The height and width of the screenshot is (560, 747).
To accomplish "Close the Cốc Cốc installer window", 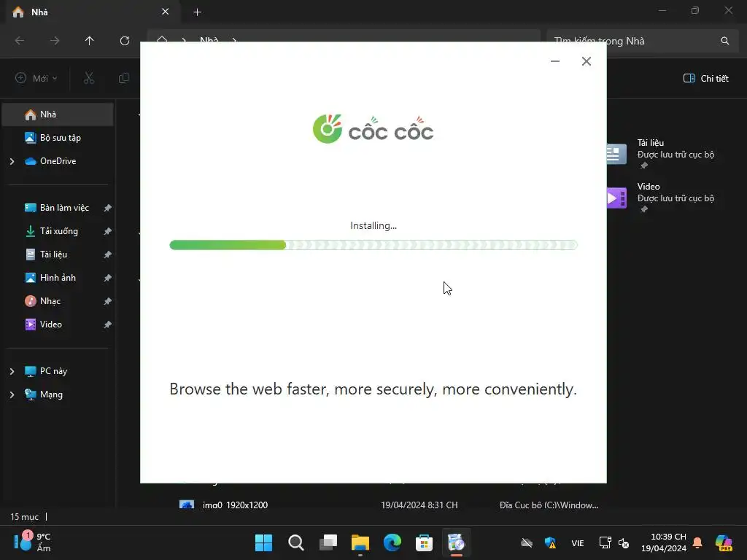I will coord(587,61).
